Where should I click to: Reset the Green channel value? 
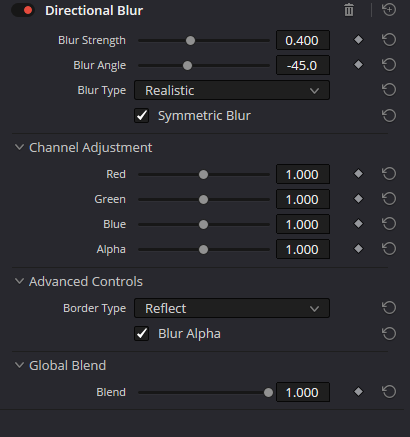389,199
